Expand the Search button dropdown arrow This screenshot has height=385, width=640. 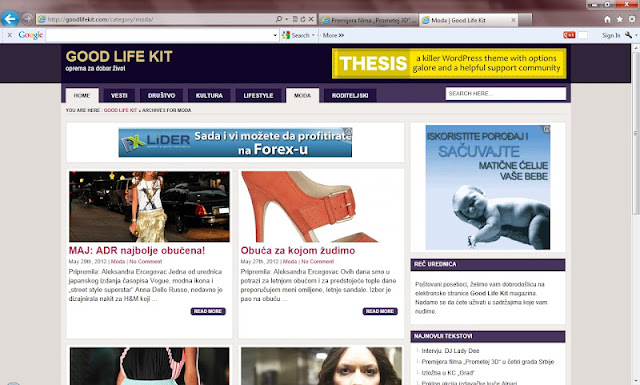[313, 36]
